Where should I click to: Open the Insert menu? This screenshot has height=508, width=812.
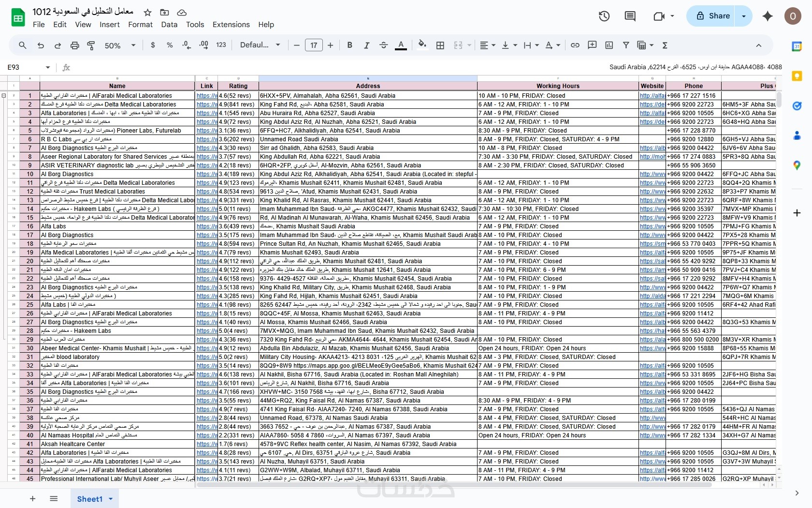(x=110, y=25)
